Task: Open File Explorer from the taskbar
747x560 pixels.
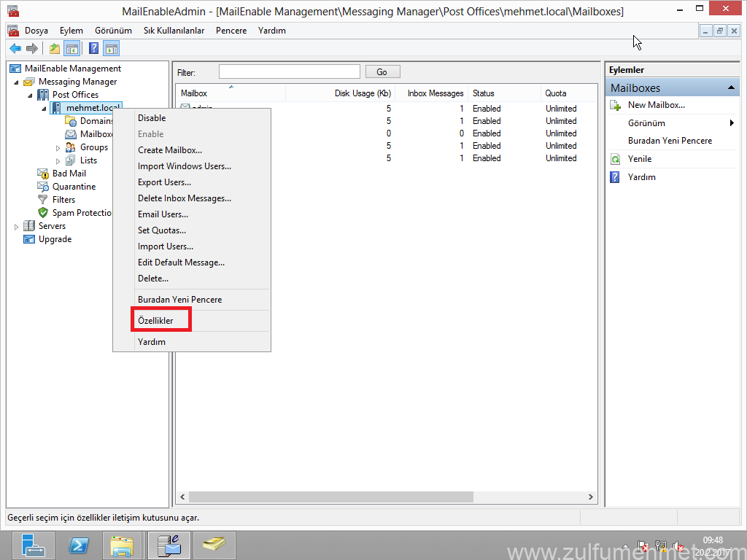Action: coord(122,545)
